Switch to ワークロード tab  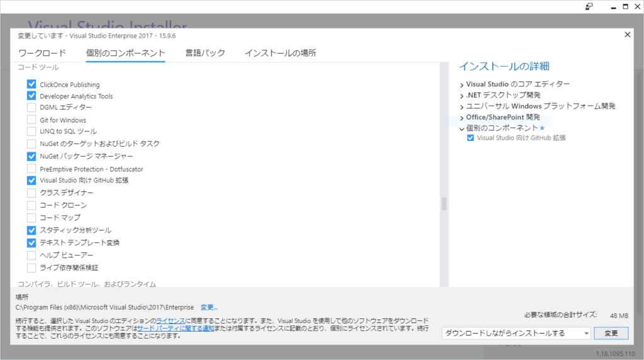coord(42,53)
